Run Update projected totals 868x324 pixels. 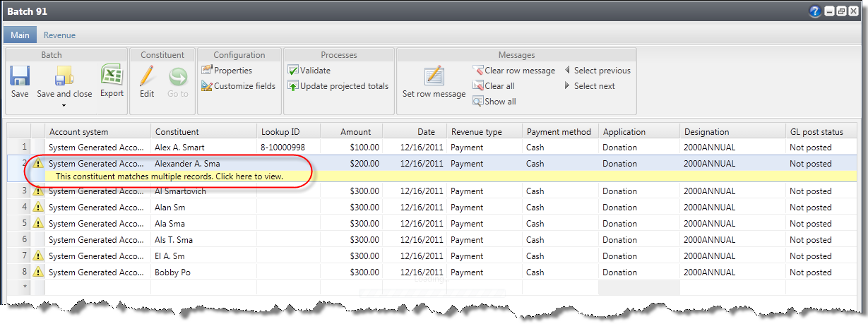[x=338, y=86]
